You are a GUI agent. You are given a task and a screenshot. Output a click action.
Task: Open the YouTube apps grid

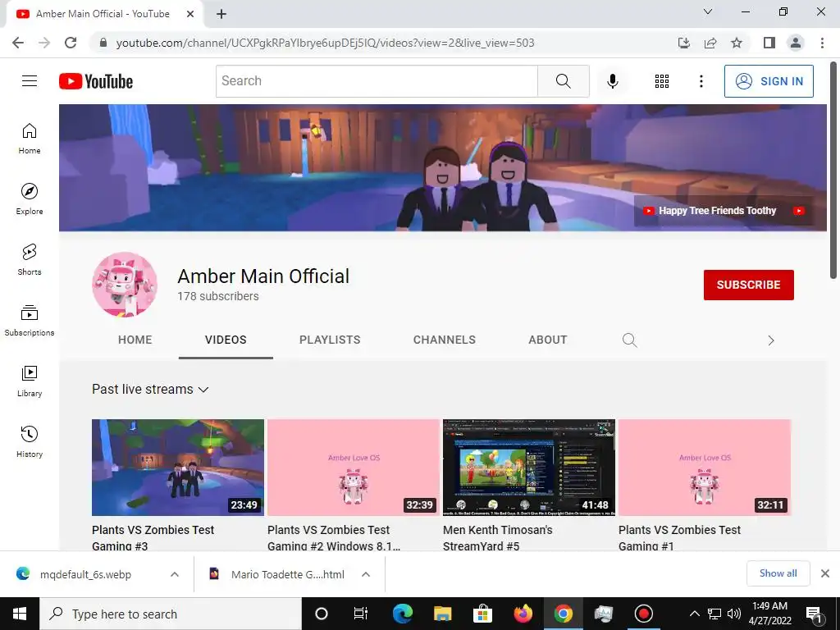tap(662, 81)
